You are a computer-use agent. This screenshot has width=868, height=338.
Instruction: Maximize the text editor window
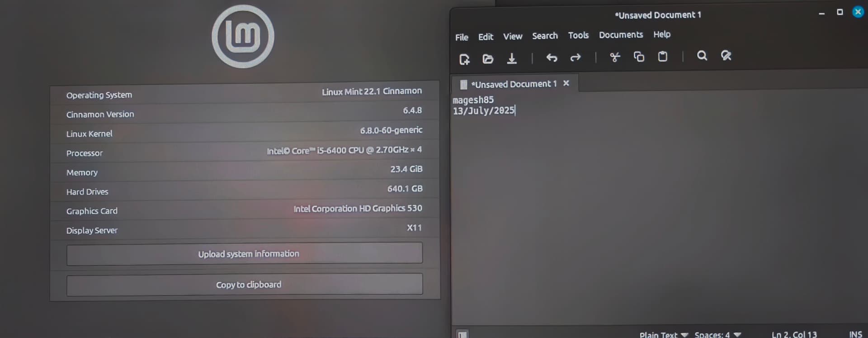tap(840, 12)
